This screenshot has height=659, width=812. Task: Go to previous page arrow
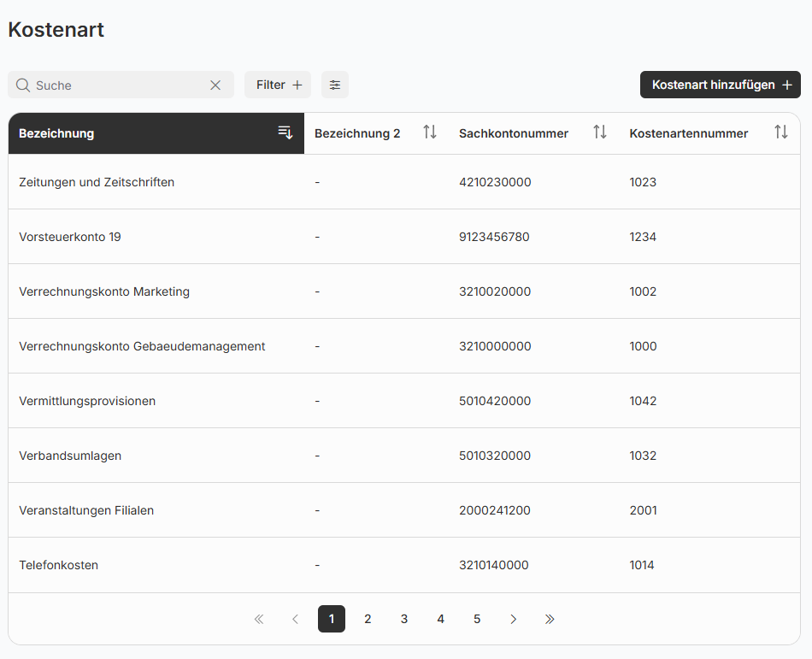[x=296, y=619]
